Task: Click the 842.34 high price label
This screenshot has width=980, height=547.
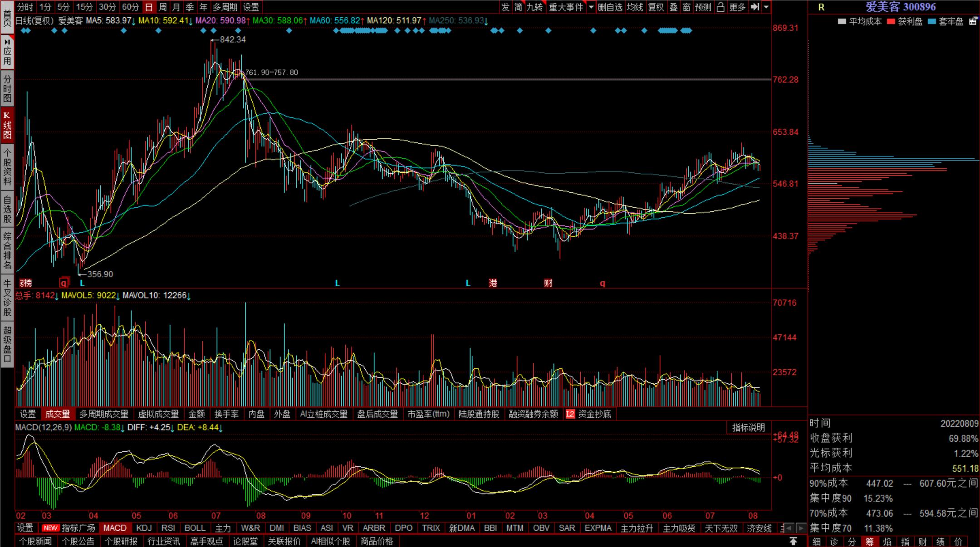Action: click(232, 39)
